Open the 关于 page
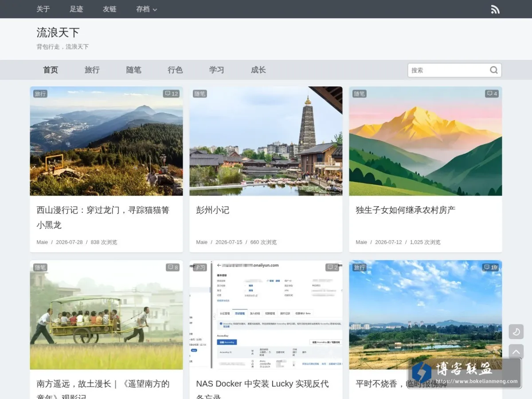Image resolution: width=532 pixels, height=399 pixels. pyautogui.click(x=43, y=9)
